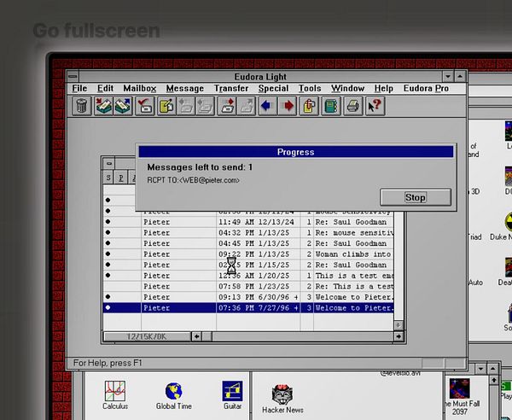Click the grayed Redirect toolbar icon
This screenshot has width=512, height=420.
point(247,106)
